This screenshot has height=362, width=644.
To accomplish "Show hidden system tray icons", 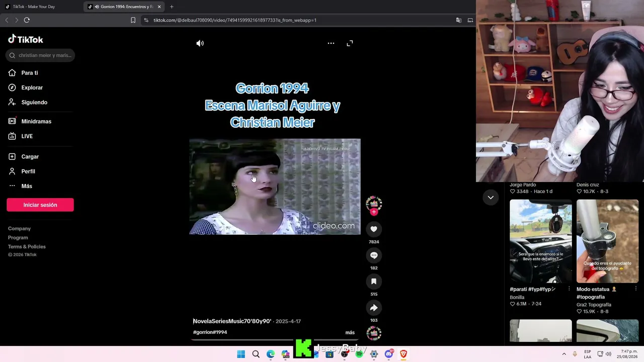I will click(564, 354).
